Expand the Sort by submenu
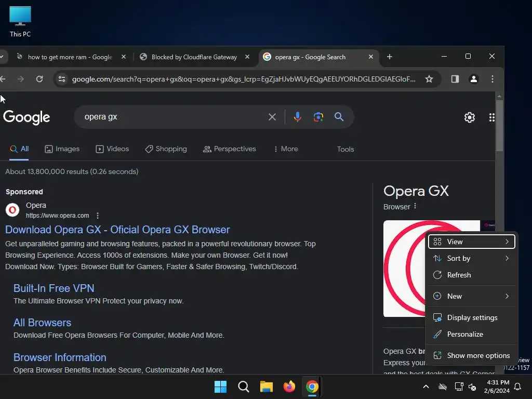Viewport: 532px width, 399px height. click(472, 258)
